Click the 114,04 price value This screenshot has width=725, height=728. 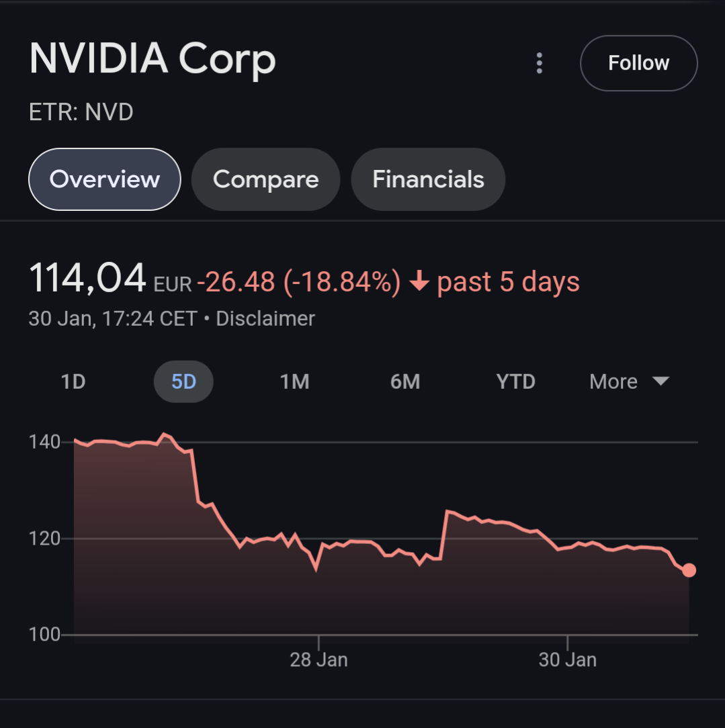click(x=87, y=279)
